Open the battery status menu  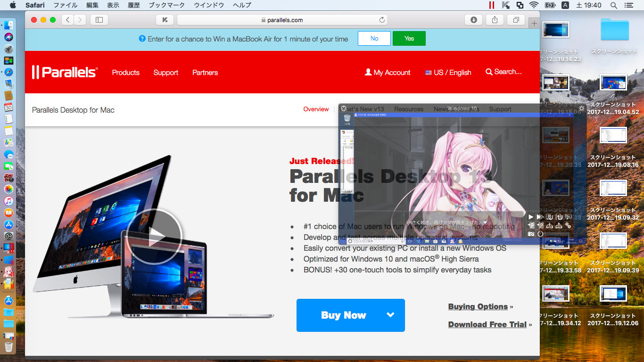coord(550,5)
